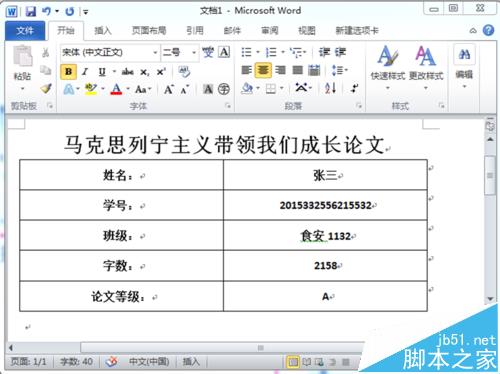Click Grow Font button

tap(168, 89)
